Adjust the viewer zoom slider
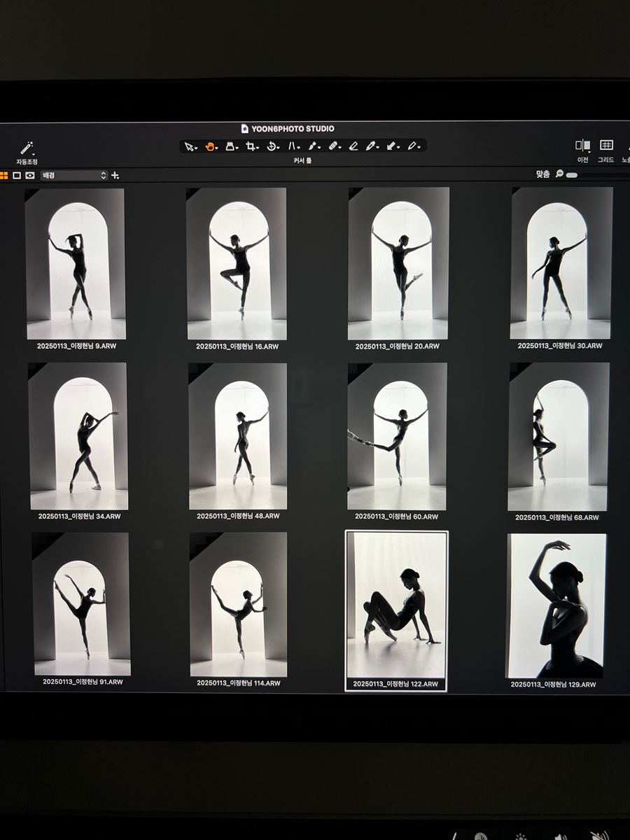630x840 pixels. (571, 174)
